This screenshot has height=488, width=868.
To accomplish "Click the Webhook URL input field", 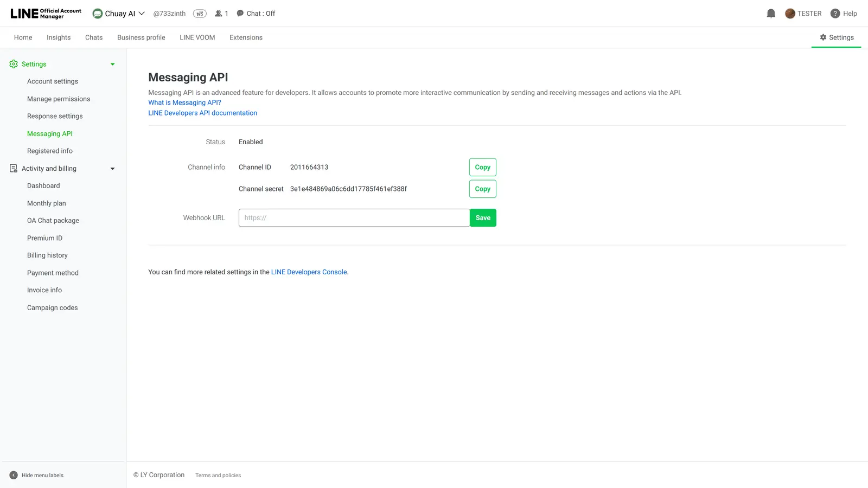I will coord(354,218).
